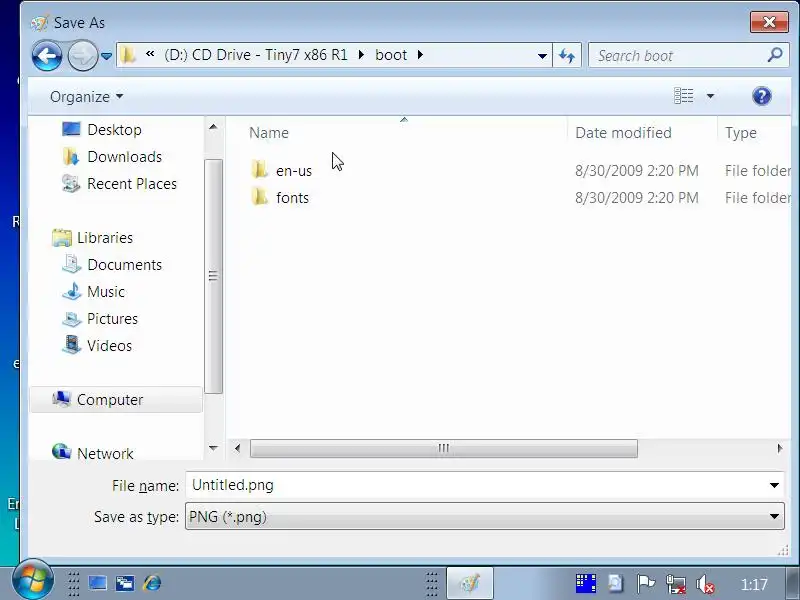
Task: Click the Show desktop taskbar icon
Action: click(x=97, y=583)
